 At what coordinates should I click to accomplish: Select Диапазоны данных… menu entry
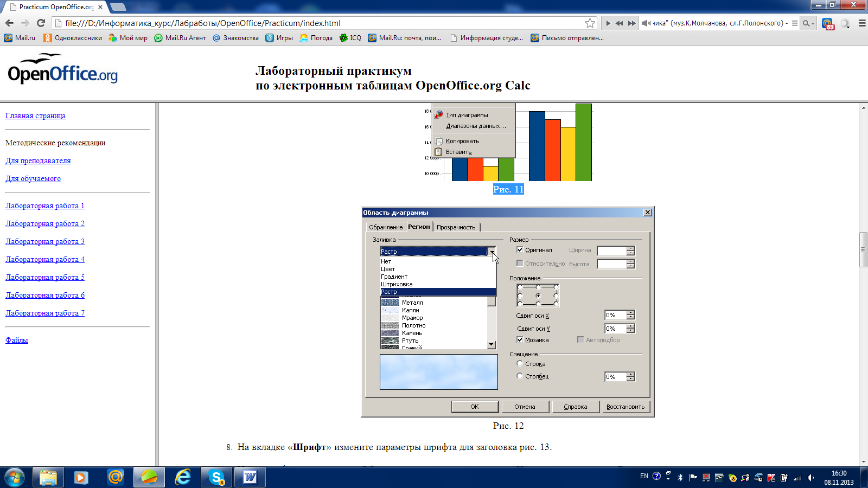(x=473, y=126)
